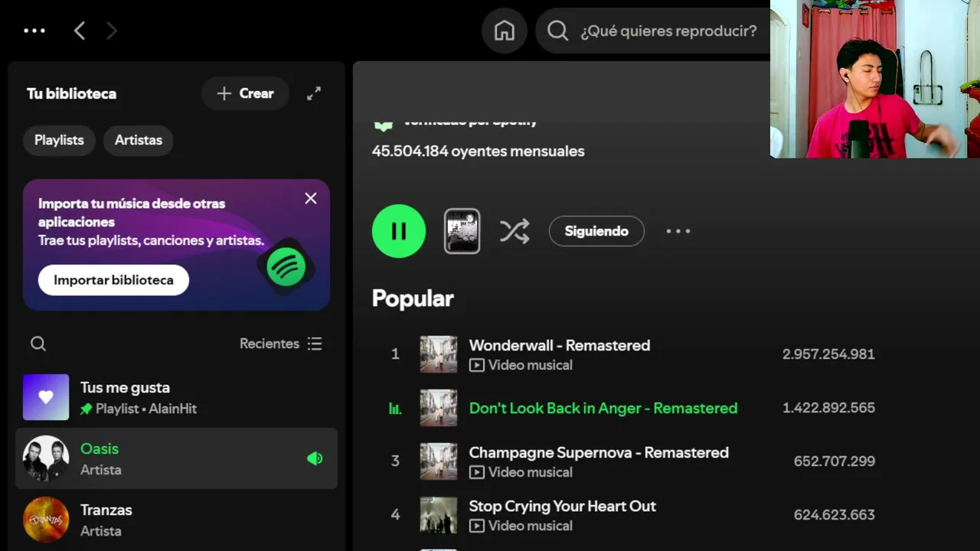Click the Wonderwall album cover thumbnail

click(x=439, y=354)
